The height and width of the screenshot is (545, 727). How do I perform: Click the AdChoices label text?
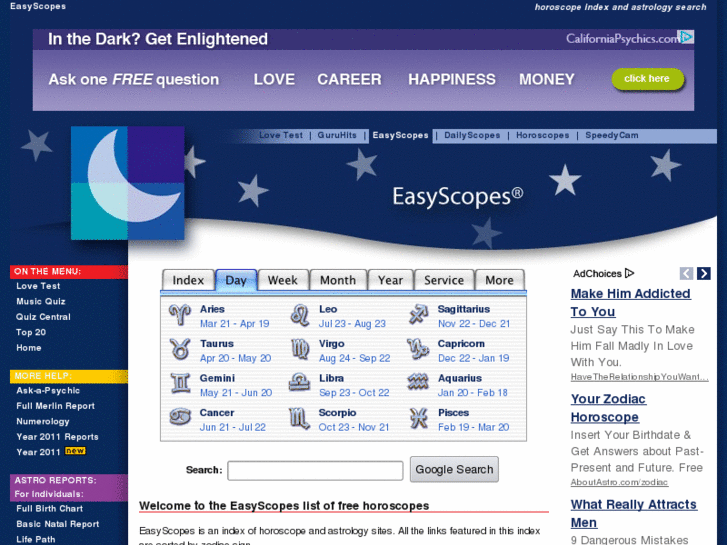597,274
